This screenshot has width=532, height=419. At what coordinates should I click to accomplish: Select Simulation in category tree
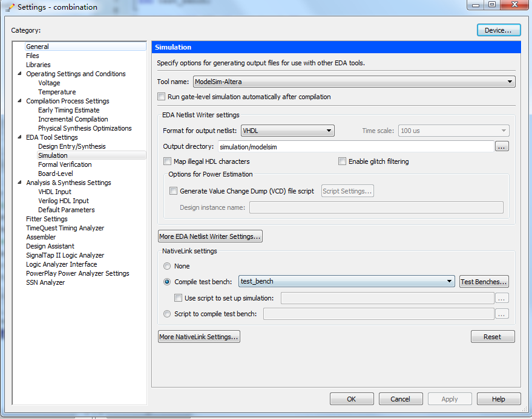53,155
